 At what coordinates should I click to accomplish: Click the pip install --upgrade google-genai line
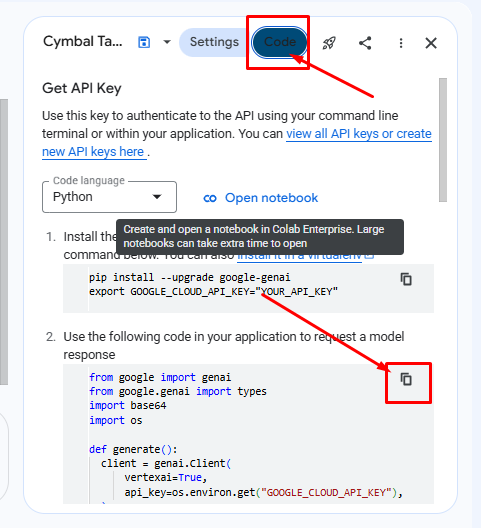190,277
